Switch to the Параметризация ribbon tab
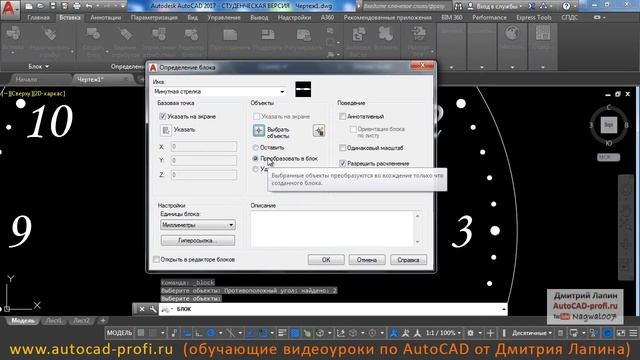Screen dimensions: 640x360 (154, 18)
